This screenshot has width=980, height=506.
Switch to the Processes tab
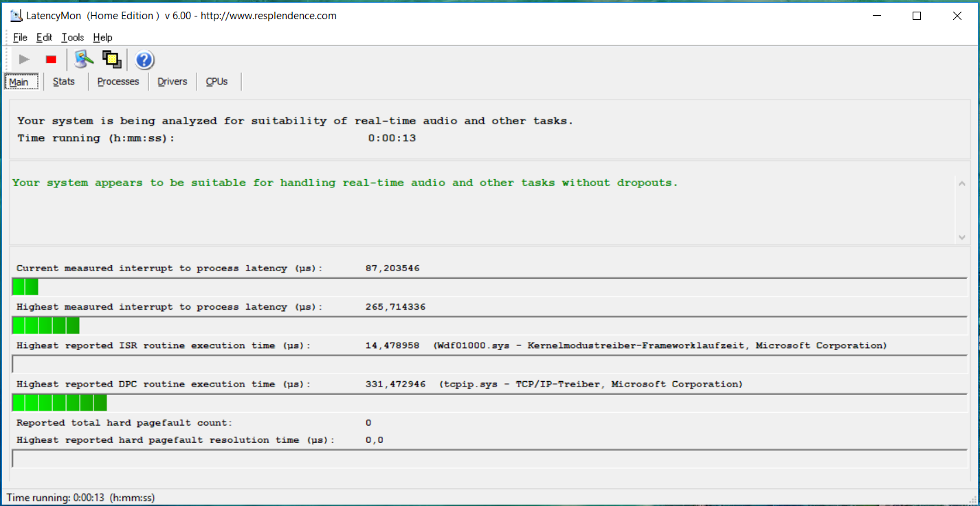(118, 82)
